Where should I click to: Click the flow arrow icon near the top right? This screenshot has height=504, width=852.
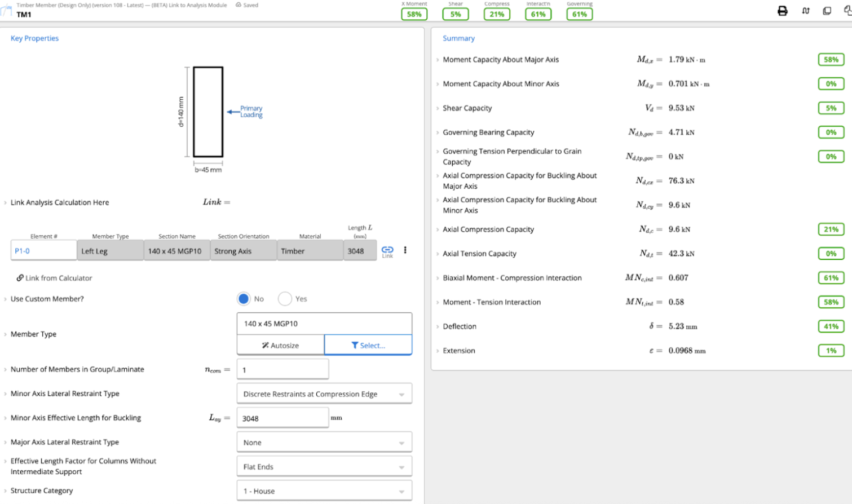[806, 10]
